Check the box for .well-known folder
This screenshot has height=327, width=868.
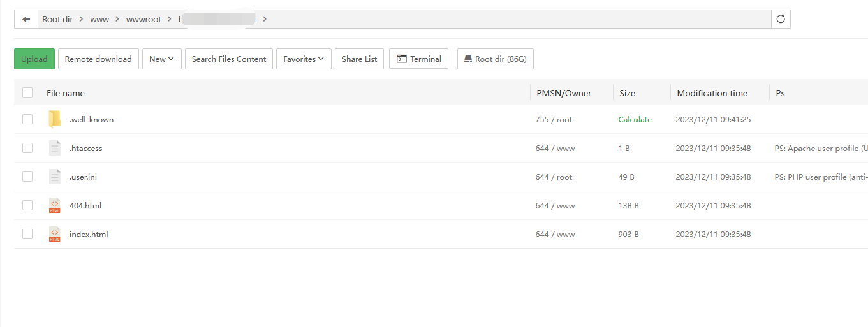[27, 119]
